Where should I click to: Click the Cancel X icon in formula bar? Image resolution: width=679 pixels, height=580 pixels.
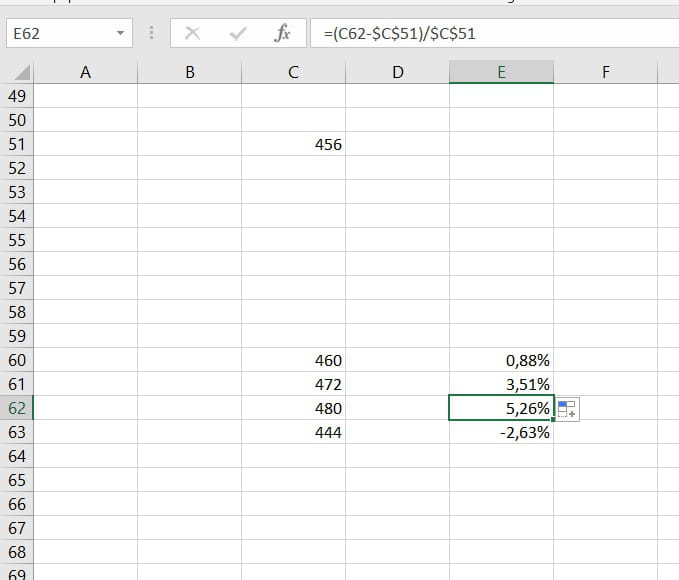click(193, 34)
